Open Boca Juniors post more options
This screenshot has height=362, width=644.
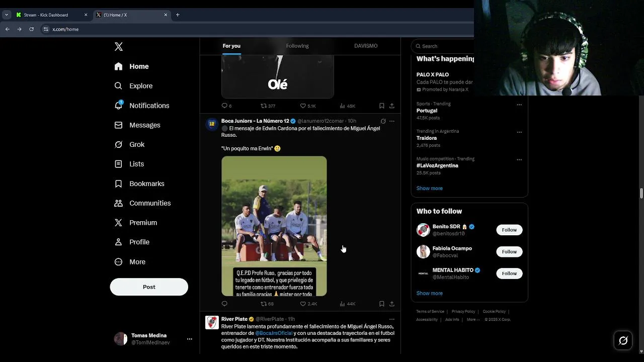click(392, 121)
